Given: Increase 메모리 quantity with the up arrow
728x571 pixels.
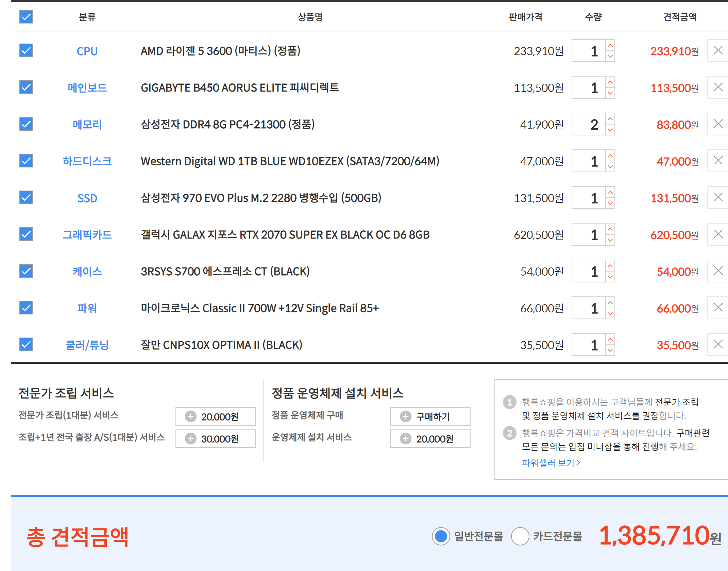Looking at the screenshot, I should click(610, 119).
